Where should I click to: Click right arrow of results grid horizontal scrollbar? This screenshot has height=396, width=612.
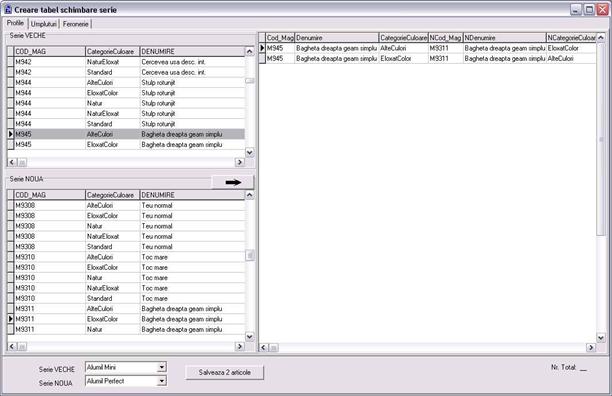pos(591,347)
